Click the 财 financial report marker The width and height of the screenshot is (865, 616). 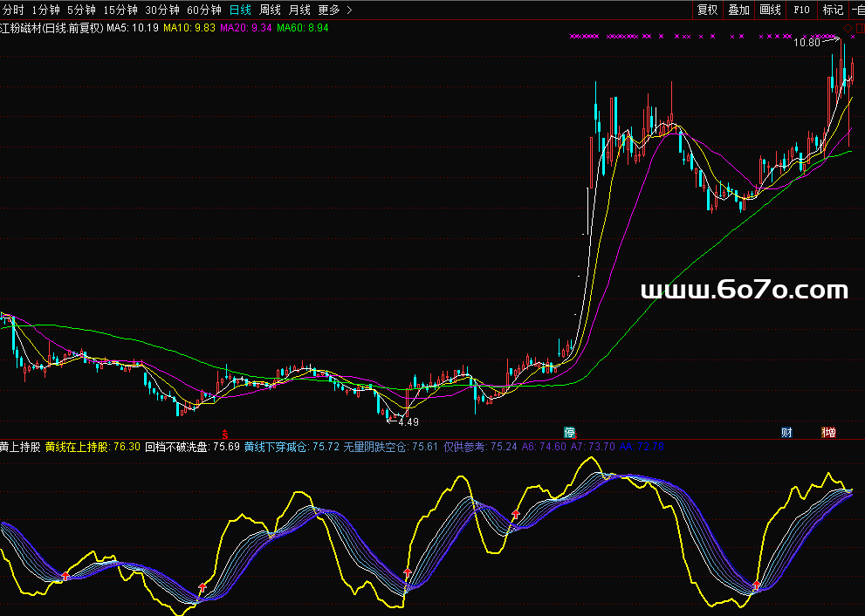[786, 432]
